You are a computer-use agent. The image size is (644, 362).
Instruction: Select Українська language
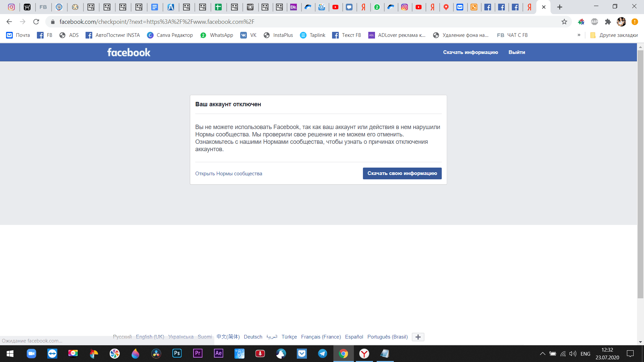point(181,337)
